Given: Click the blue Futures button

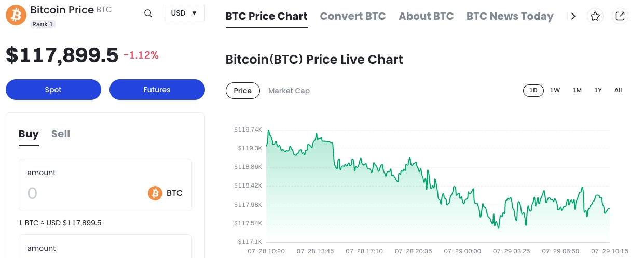Looking at the screenshot, I should 157,90.
